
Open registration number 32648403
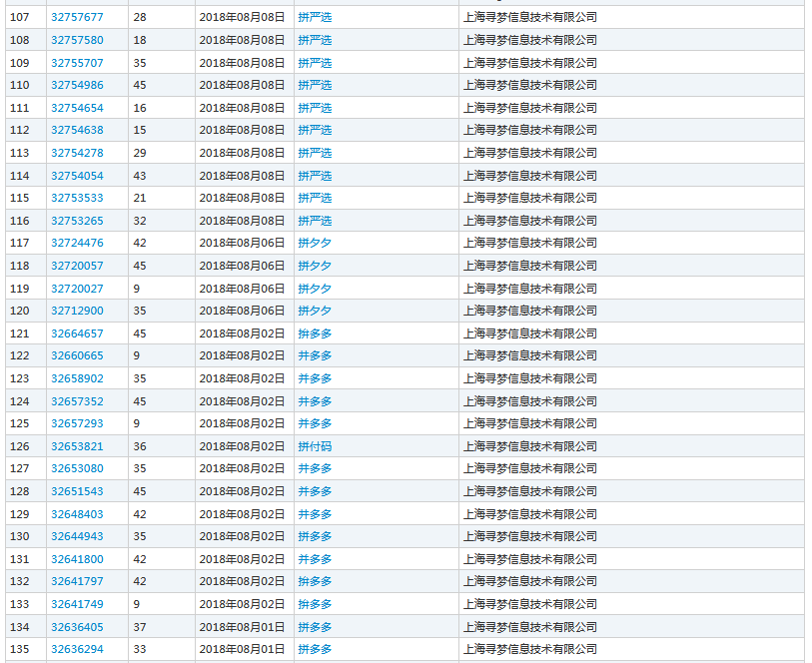(x=77, y=514)
